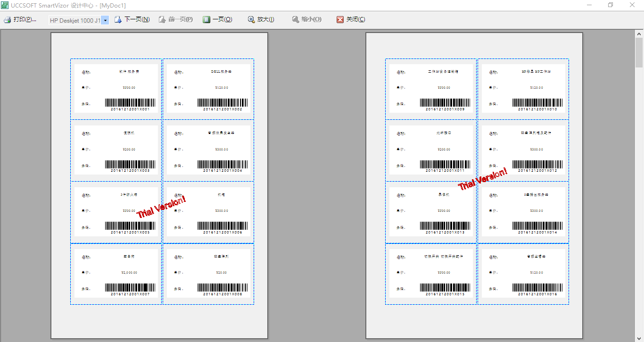
Task: Click barcode text 20161212001X013
Action: click(445, 233)
